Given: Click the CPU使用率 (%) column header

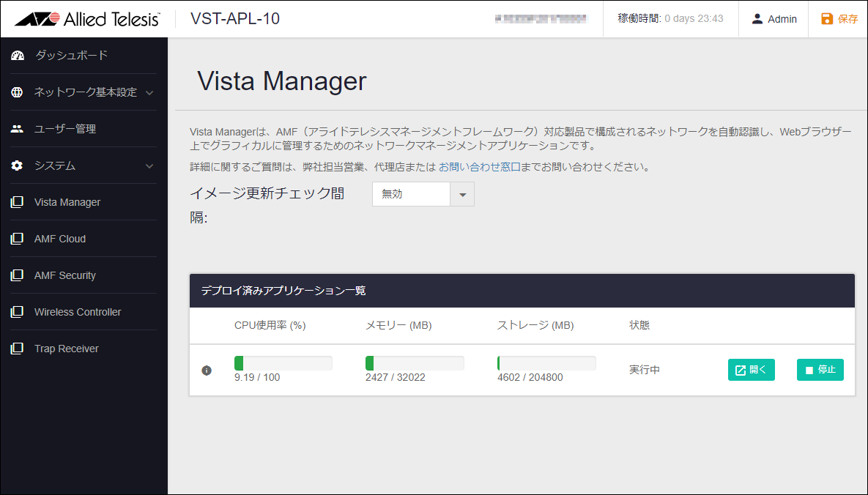Looking at the screenshot, I should tap(270, 326).
